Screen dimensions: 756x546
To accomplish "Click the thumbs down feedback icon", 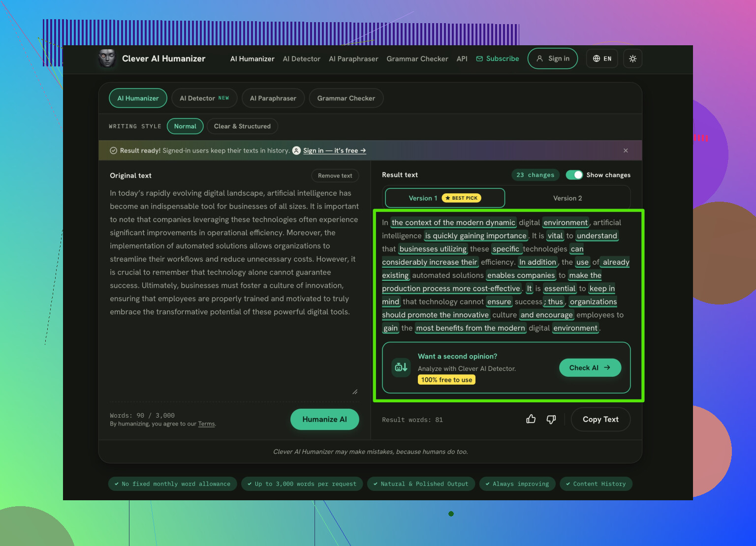I will pos(551,419).
